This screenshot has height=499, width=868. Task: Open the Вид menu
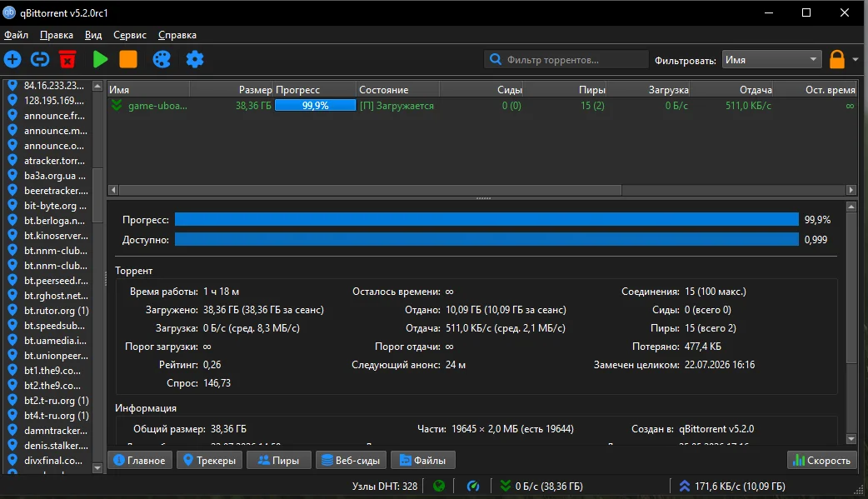[93, 35]
